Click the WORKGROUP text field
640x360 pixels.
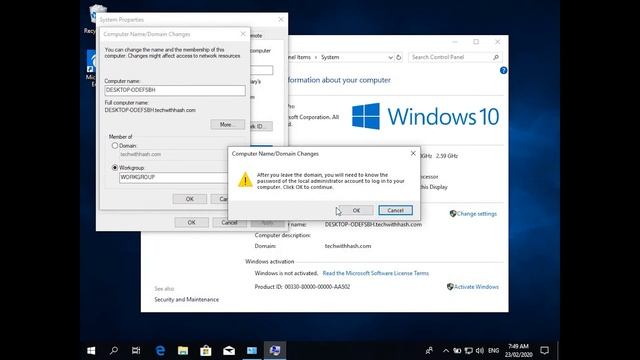pos(173,178)
